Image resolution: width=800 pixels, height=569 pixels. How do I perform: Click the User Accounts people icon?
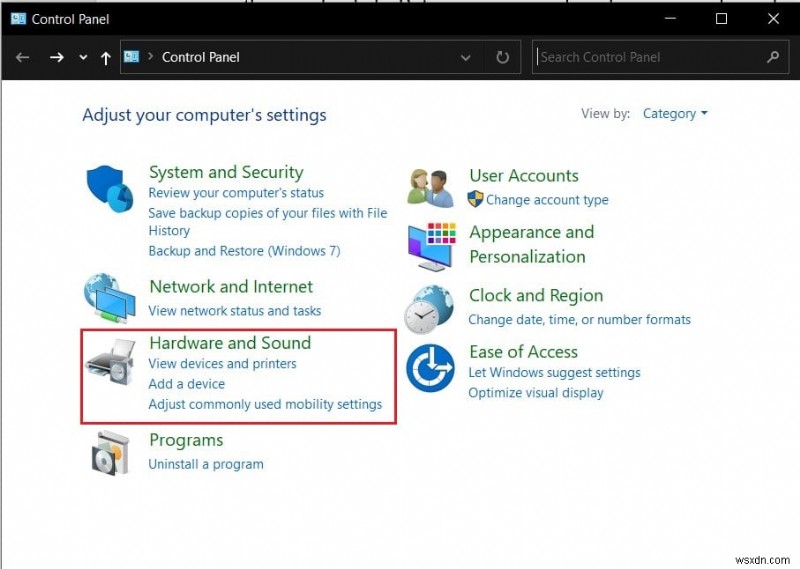[x=431, y=187]
